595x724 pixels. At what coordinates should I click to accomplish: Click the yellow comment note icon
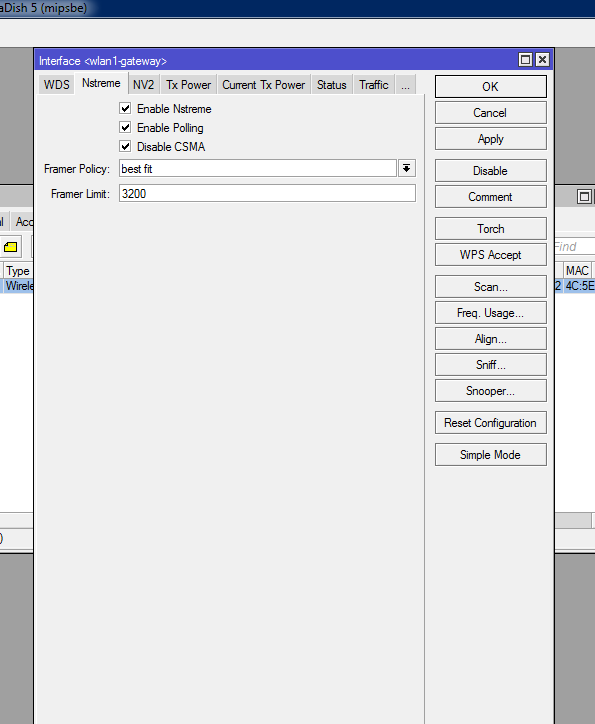click(11, 247)
